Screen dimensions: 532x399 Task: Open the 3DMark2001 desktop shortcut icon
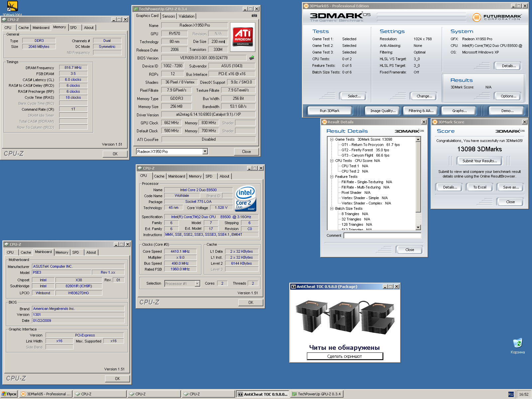coord(12,7)
